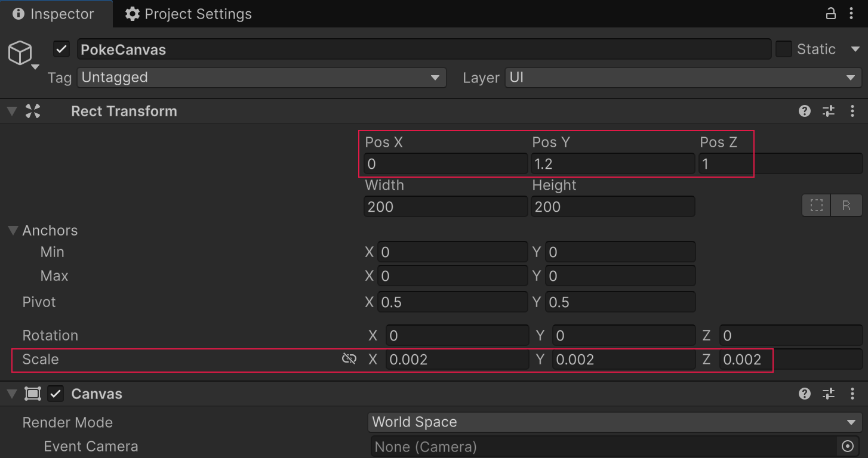Disable the PokeCanvas active checkbox
Screen dimensions: 868x458
pos(61,49)
